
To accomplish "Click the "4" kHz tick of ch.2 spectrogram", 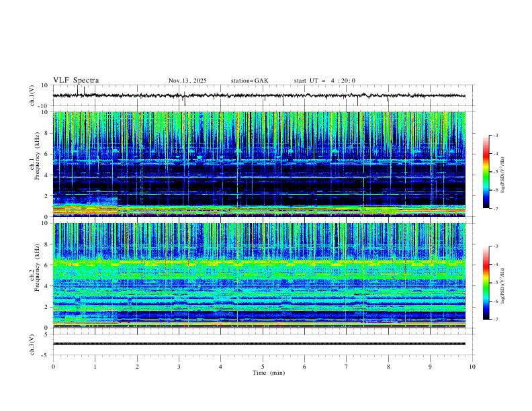I will pos(47,286).
